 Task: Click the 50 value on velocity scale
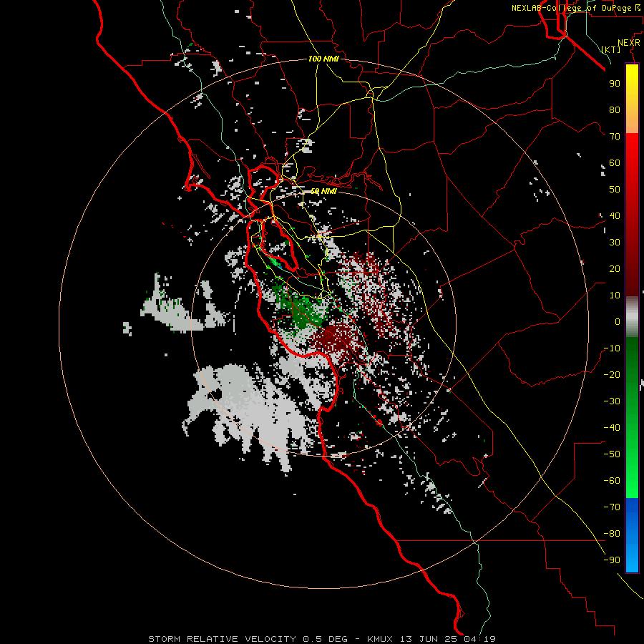pos(615,190)
